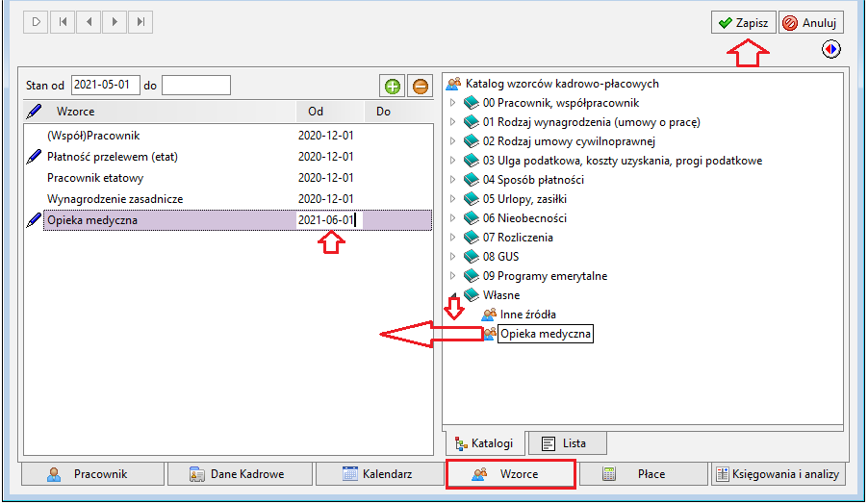The image size is (868, 504).
Task: Go to first record button
Action: (63, 22)
